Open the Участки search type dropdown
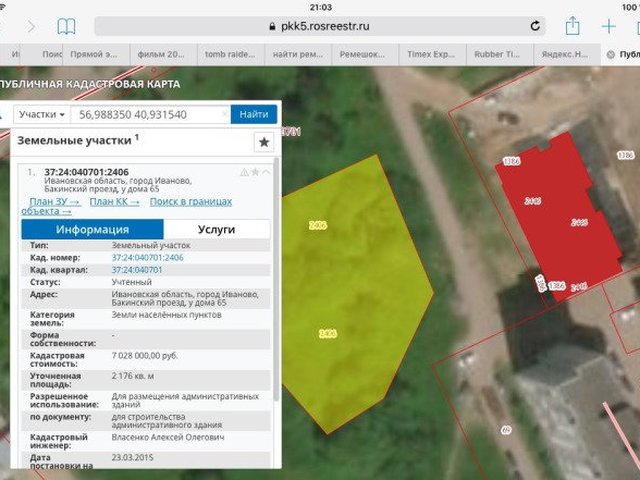 42,114
